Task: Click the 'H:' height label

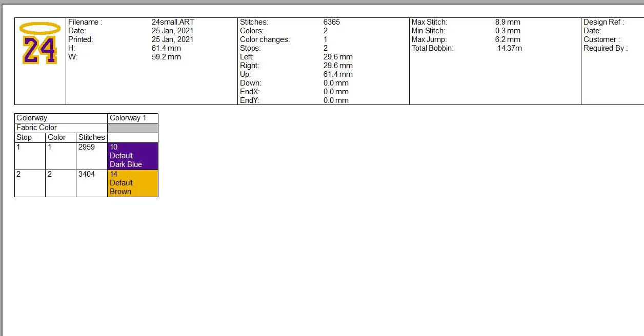Action: coord(72,48)
